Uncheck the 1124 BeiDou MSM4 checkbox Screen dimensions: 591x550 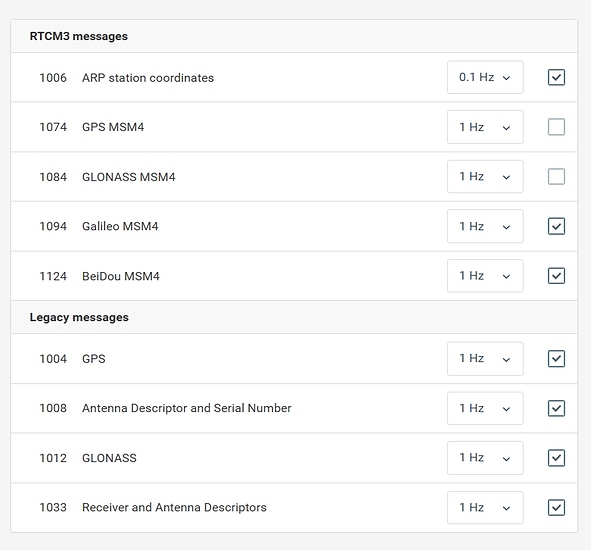556,276
